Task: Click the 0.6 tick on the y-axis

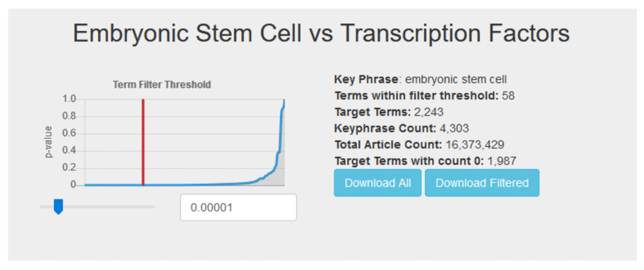Action: [69, 133]
